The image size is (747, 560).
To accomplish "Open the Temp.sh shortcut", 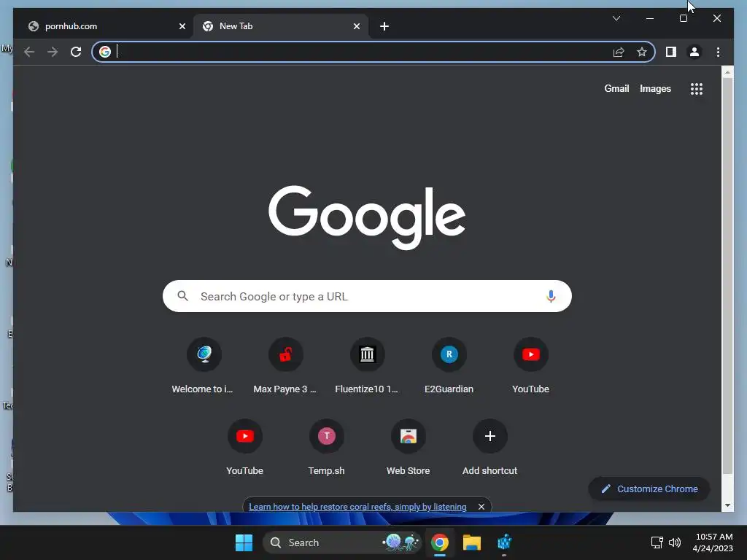I will [x=326, y=448].
